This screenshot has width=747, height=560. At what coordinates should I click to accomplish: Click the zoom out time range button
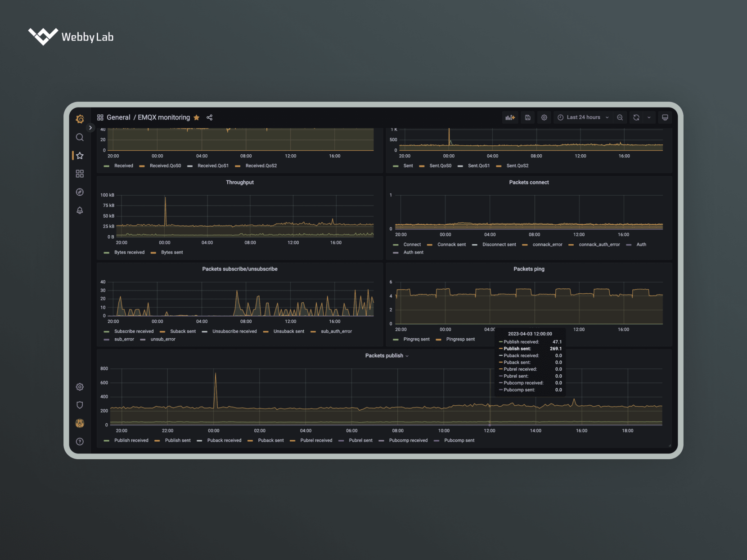(x=620, y=117)
